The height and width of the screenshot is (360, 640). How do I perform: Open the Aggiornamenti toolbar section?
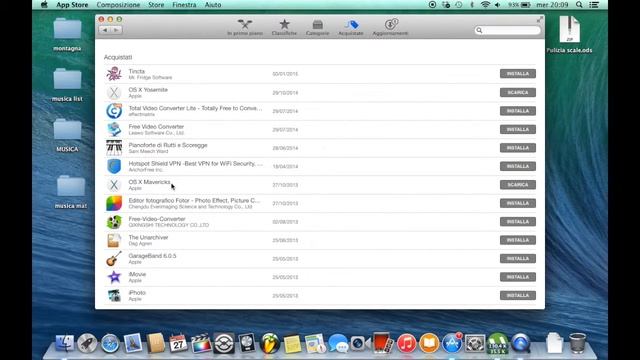pyautogui.click(x=390, y=27)
